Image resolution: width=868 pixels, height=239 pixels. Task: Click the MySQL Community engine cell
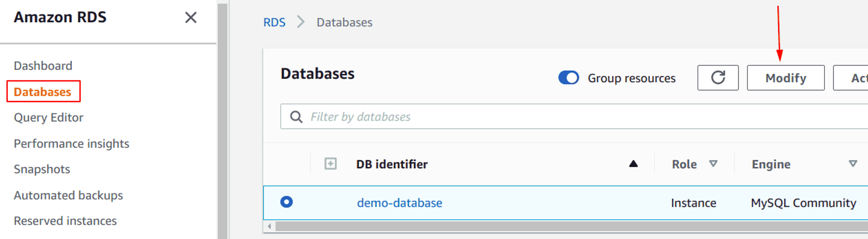click(x=804, y=203)
